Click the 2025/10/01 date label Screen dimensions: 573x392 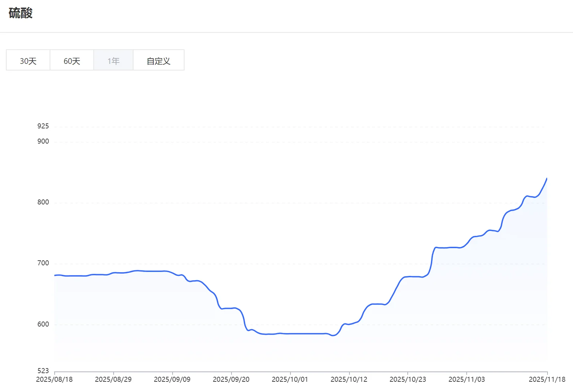[290, 379]
